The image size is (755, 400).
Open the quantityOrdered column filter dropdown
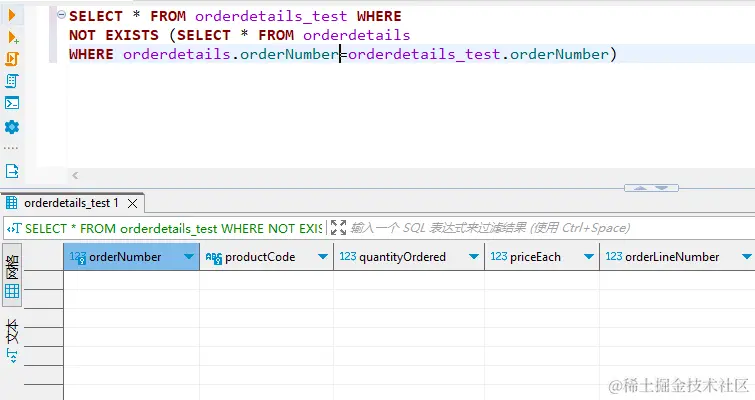tap(474, 257)
